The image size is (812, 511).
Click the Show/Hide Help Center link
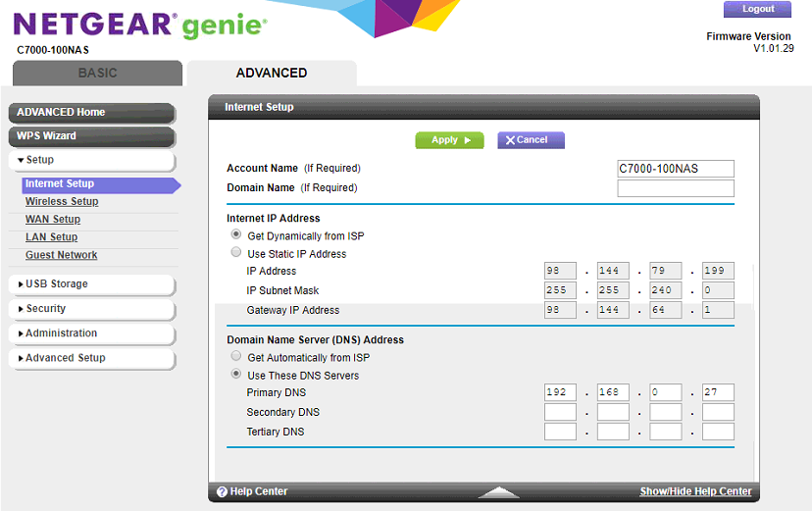pos(695,491)
